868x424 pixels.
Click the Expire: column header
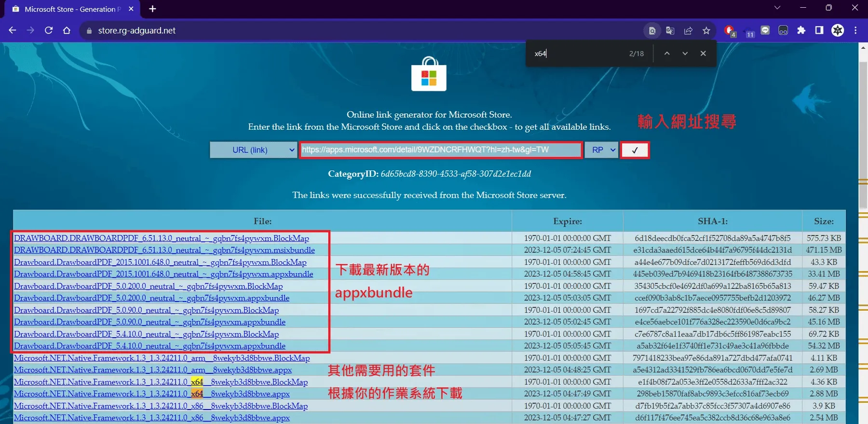tap(568, 221)
